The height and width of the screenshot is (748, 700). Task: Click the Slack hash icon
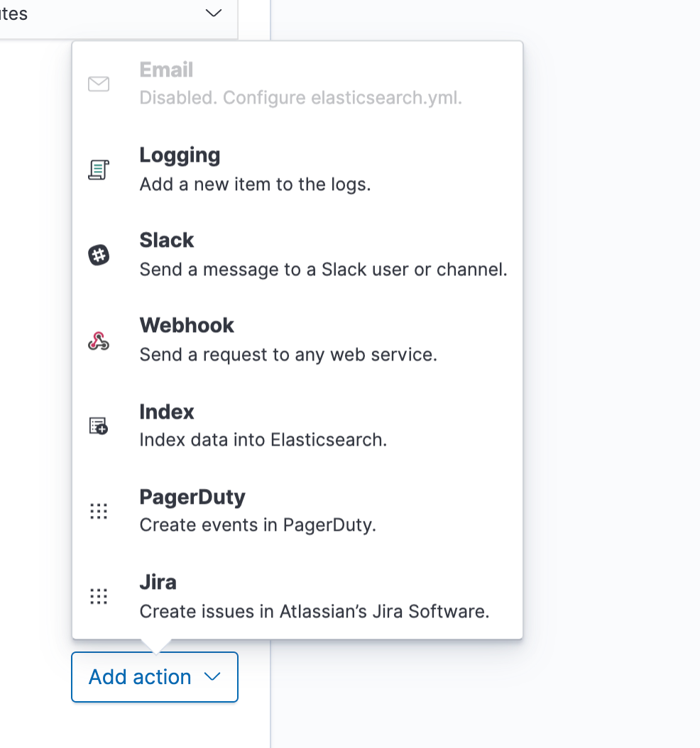coord(99,255)
